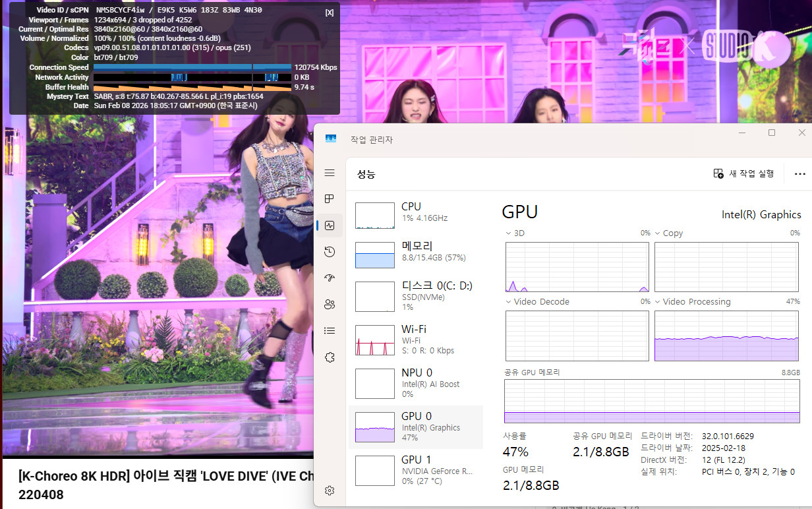812x509 pixels.
Task: Select Wi-Fi in the performance list
Action: click(x=415, y=339)
